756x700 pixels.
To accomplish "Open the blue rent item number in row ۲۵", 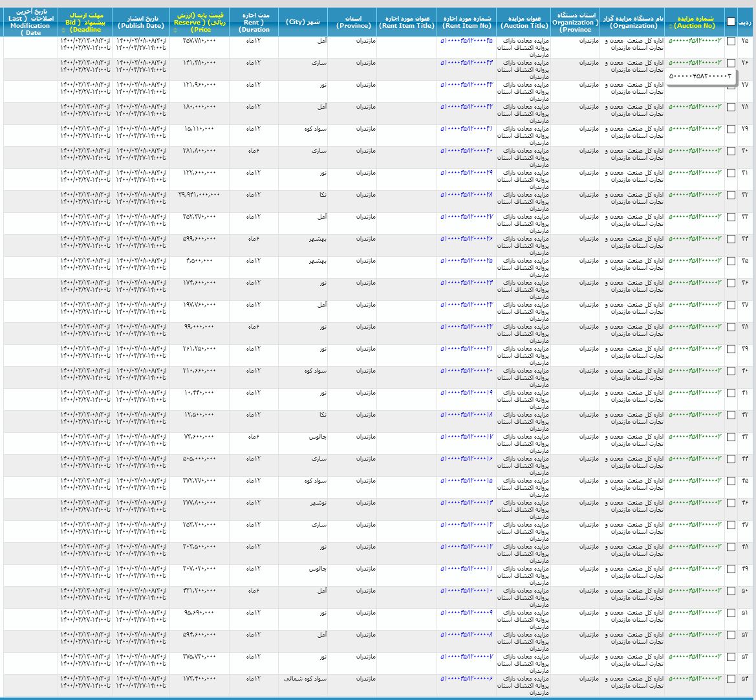I will pyautogui.click(x=466, y=41).
